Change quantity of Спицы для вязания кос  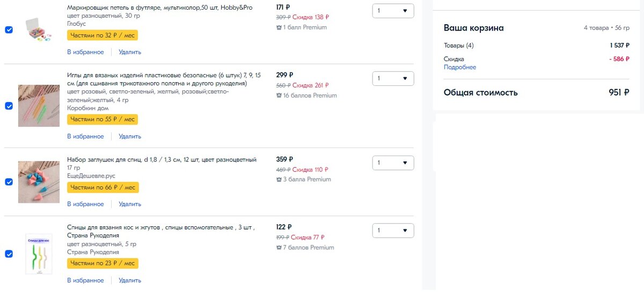click(393, 230)
